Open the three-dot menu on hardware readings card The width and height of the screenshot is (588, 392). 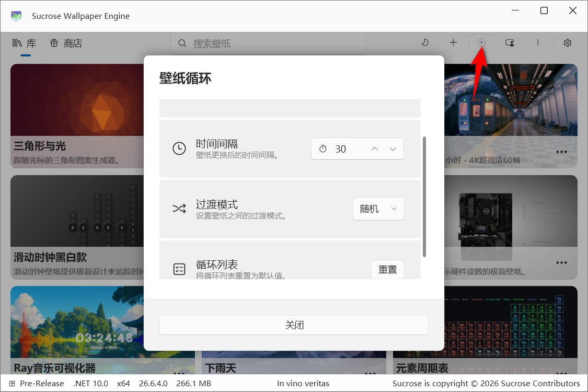[561, 262]
